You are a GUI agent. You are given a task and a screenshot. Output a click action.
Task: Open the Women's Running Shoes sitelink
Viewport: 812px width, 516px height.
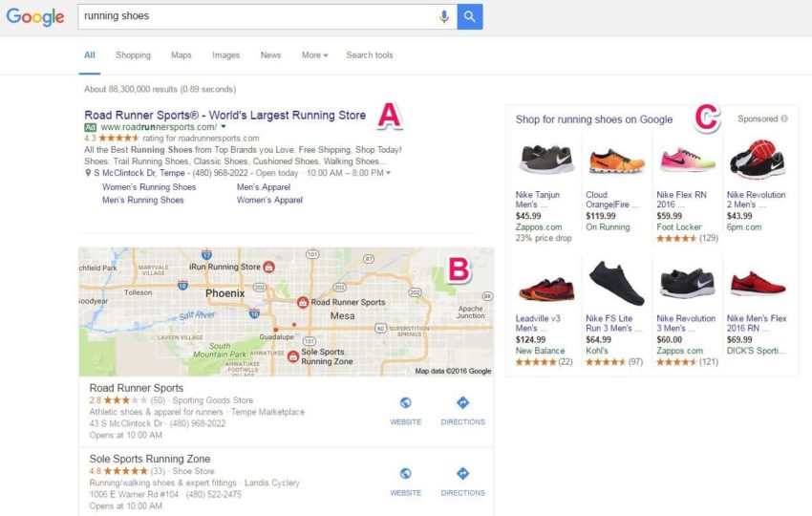[x=149, y=187]
